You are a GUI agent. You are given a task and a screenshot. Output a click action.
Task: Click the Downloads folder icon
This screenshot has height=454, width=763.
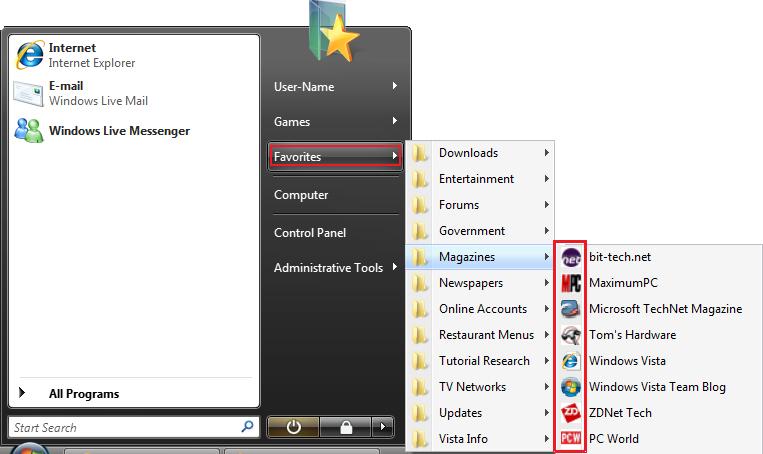click(x=419, y=153)
